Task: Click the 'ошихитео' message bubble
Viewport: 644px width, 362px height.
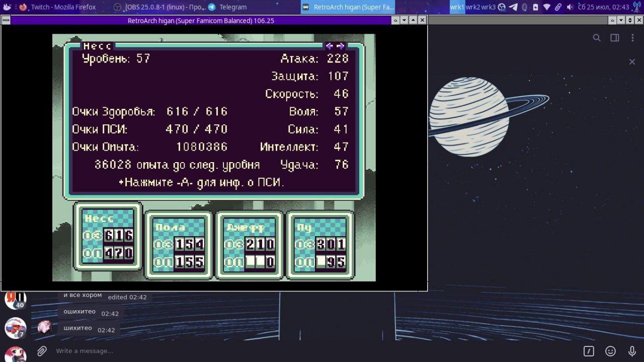Action: click(91, 313)
